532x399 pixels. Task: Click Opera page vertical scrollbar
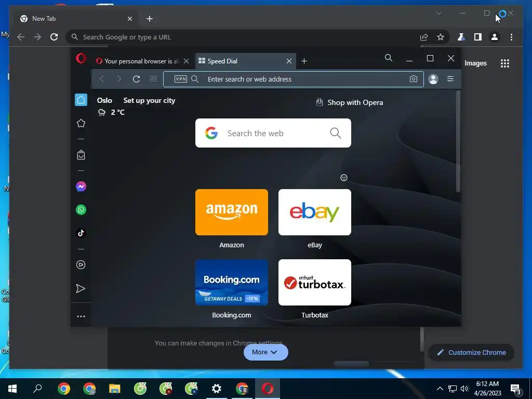(458, 141)
